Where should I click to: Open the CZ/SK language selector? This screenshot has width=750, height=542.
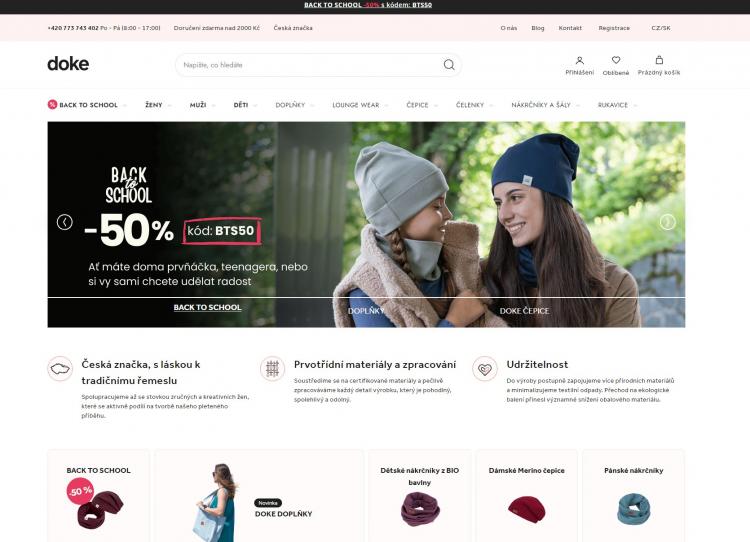(x=661, y=28)
